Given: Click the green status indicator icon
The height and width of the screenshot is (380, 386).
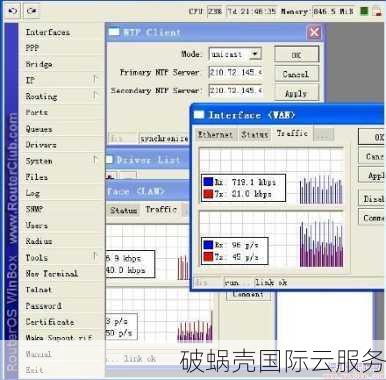Looking at the screenshot, I should point(364,11).
